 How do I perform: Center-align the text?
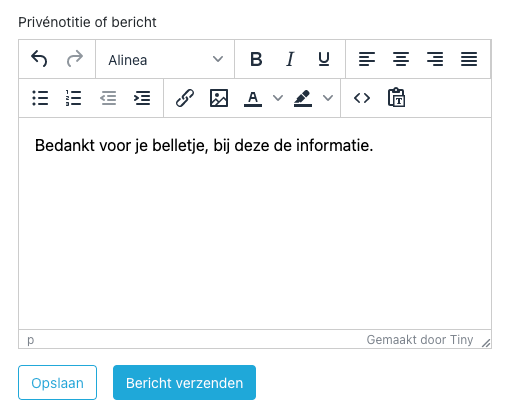(x=401, y=59)
